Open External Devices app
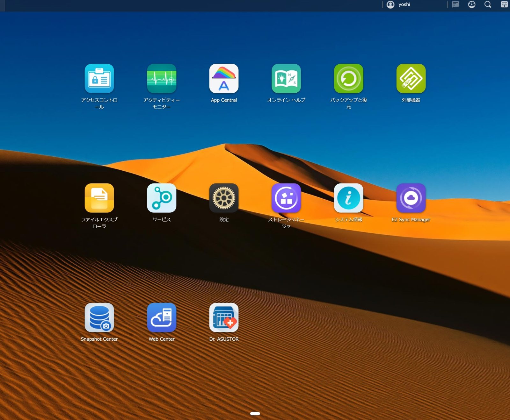The image size is (510, 420). (x=411, y=79)
